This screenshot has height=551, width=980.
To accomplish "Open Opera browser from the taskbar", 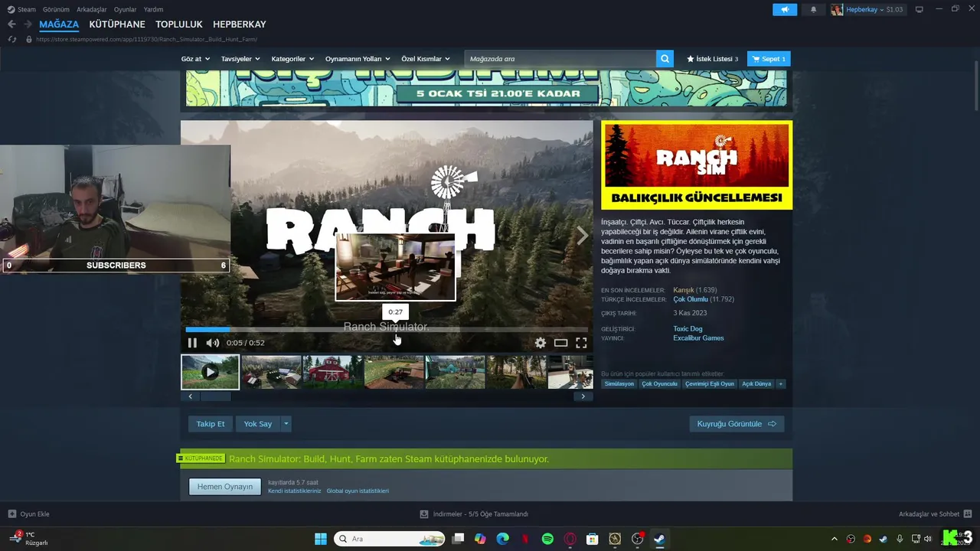I will (570, 539).
